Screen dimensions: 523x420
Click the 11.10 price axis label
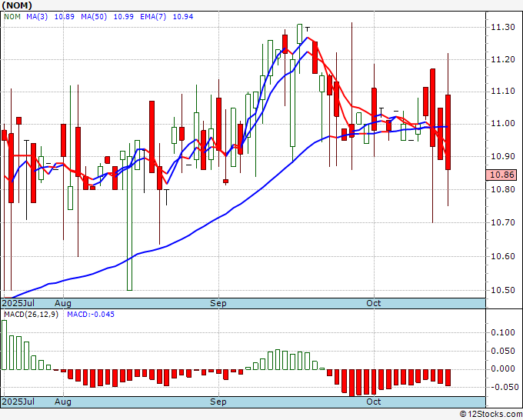click(503, 91)
